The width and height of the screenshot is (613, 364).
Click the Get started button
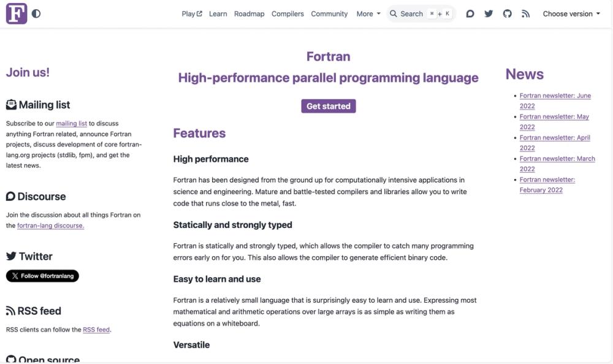(329, 106)
